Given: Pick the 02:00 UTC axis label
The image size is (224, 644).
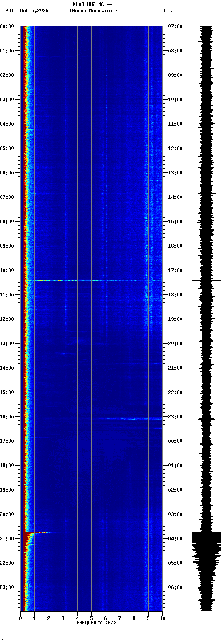Looking at the screenshot, I should pyautogui.click(x=175, y=490).
